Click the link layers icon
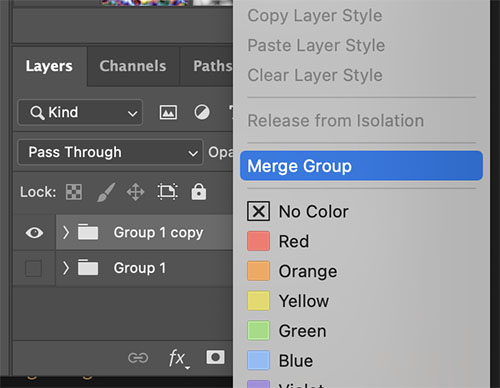The height and width of the screenshot is (388, 500). click(138, 358)
